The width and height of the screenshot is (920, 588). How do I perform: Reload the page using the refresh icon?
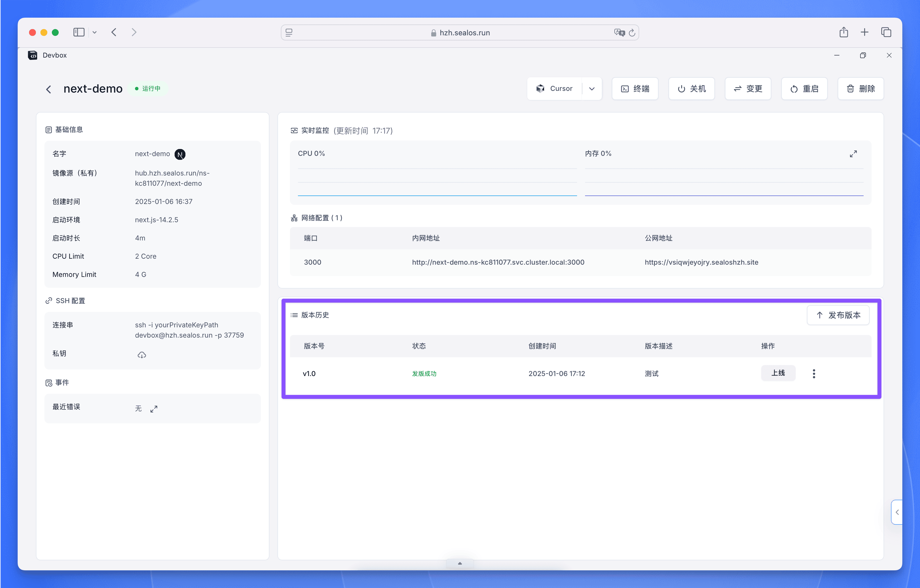(632, 32)
